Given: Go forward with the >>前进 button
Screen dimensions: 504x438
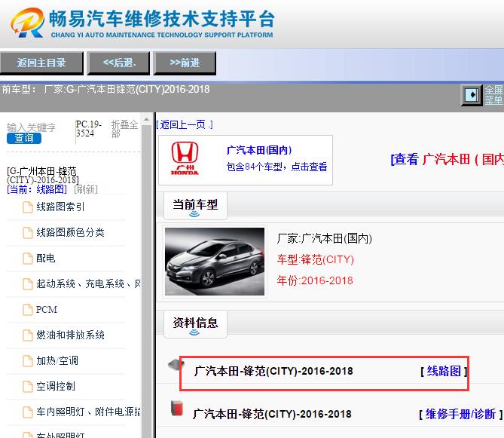Looking at the screenshot, I should click(185, 63).
